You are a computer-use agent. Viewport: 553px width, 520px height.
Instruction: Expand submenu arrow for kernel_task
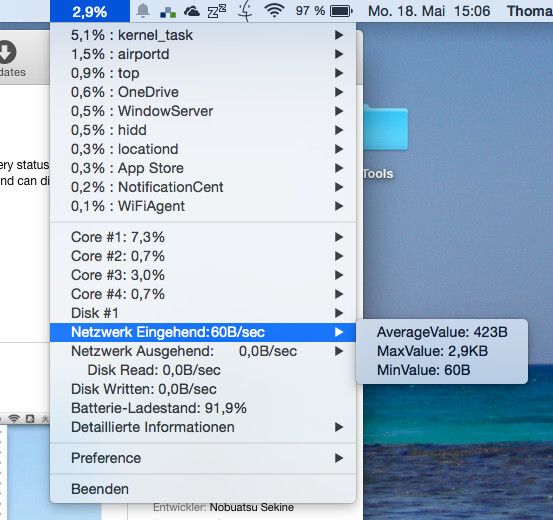tap(339, 35)
